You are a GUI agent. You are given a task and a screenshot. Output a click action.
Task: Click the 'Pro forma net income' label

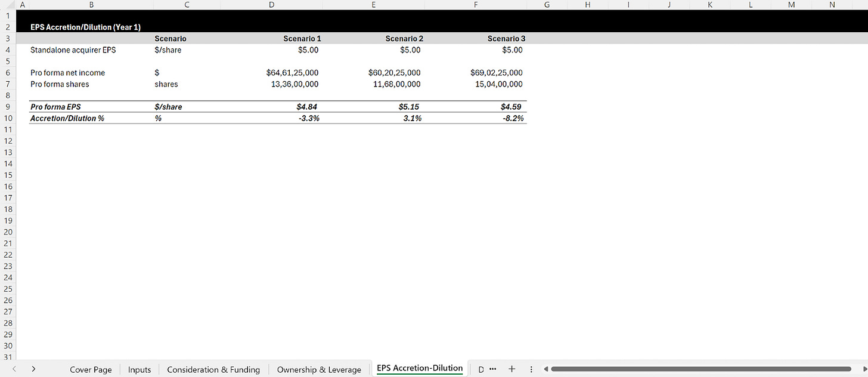coord(67,73)
